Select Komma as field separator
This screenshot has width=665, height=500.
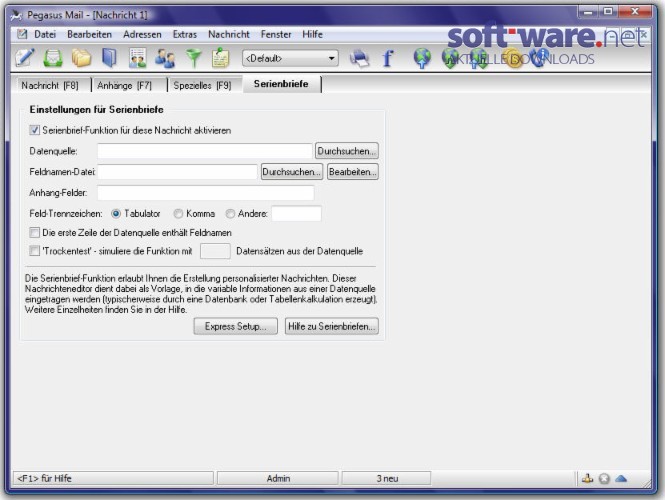(178, 214)
